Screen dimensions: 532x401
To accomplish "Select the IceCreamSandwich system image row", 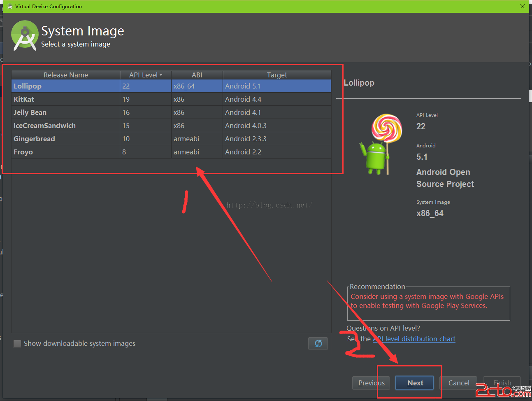I will pyautogui.click(x=171, y=126).
